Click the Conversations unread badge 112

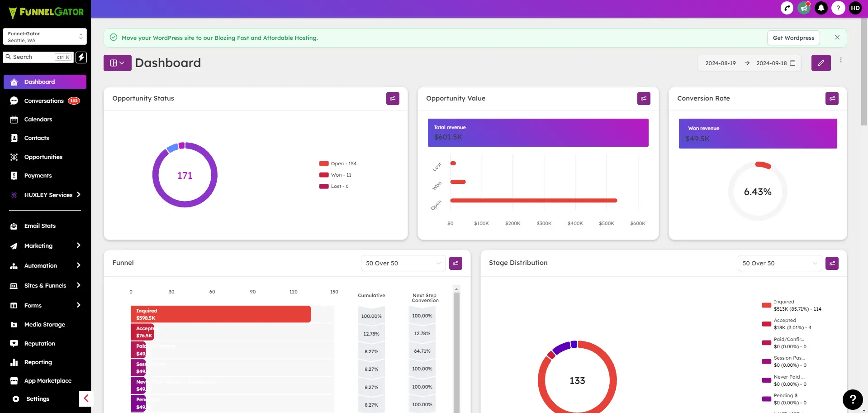[74, 101]
